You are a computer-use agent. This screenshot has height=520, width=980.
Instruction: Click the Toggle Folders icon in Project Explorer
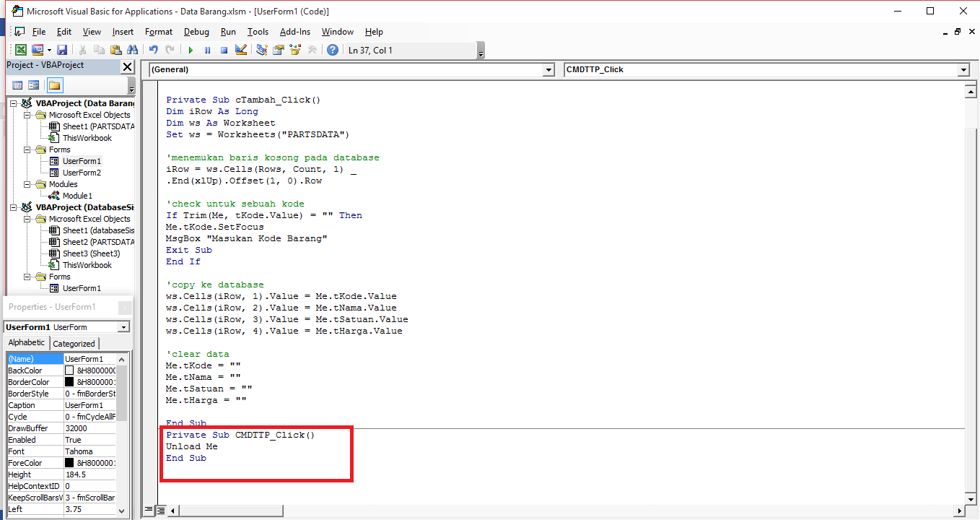click(x=55, y=85)
